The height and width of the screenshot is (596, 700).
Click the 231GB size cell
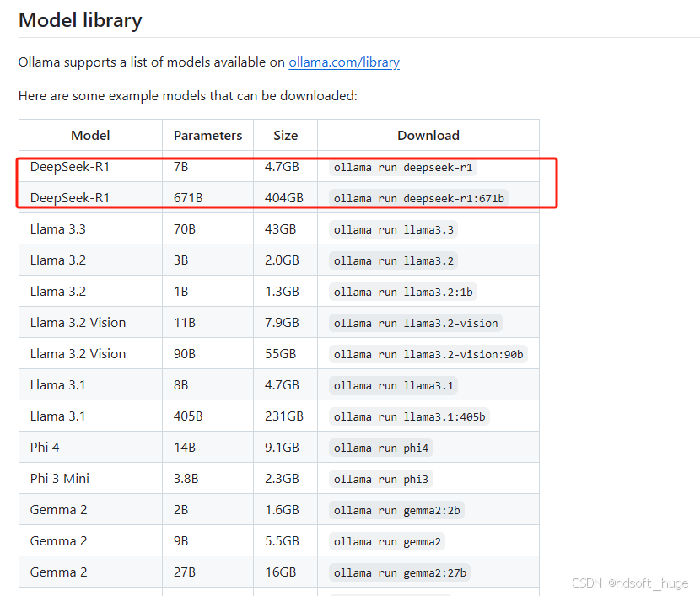click(284, 416)
